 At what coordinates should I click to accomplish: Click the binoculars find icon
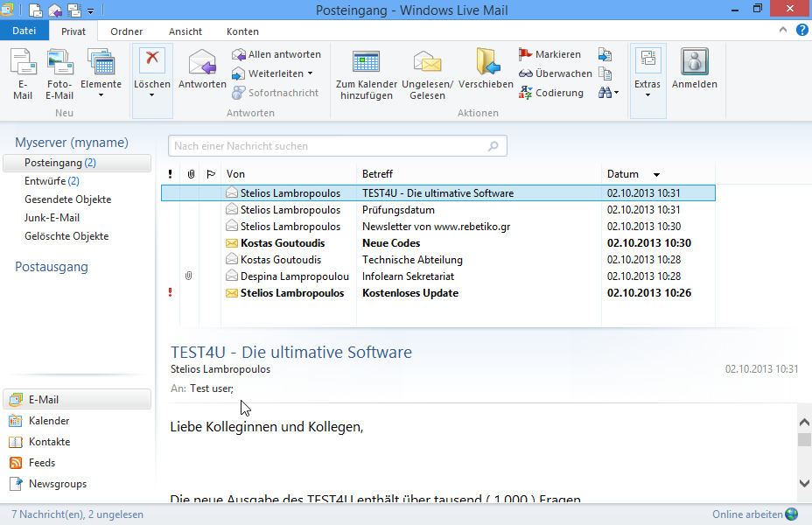pyautogui.click(x=605, y=93)
